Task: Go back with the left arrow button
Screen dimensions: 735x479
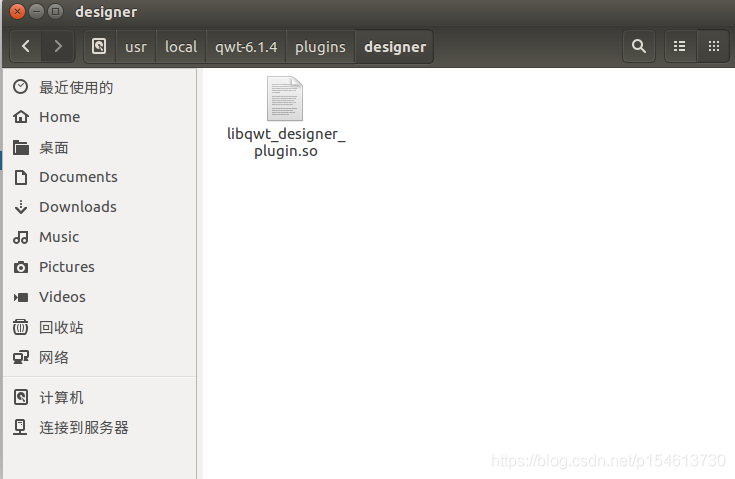Action: pos(26,46)
